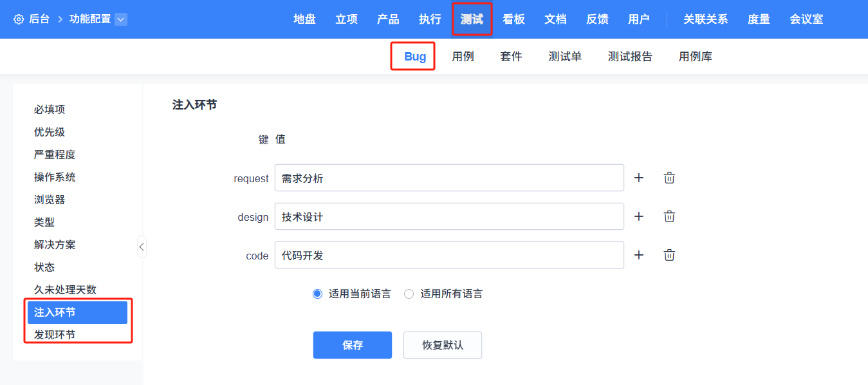This screenshot has width=868, height=385.
Task: Open the 功能配置 dropdown arrow
Action: tap(121, 19)
